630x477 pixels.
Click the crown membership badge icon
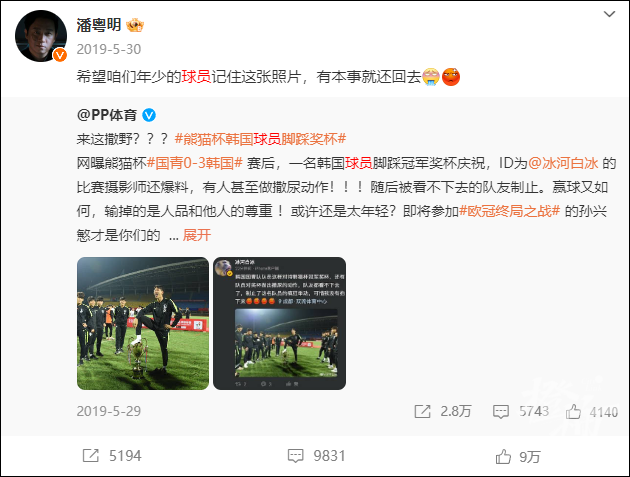coord(135,25)
